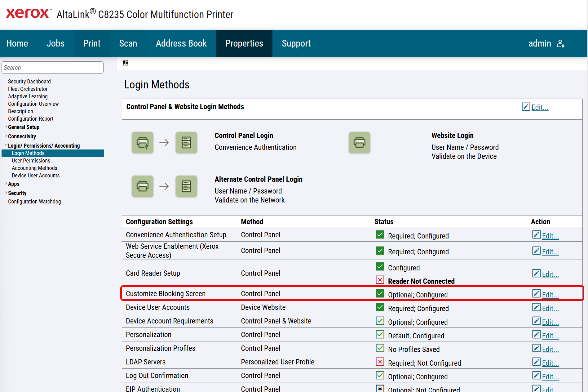Click the Website Login printer icon
This screenshot has height=392, width=588.
tap(359, 143)
